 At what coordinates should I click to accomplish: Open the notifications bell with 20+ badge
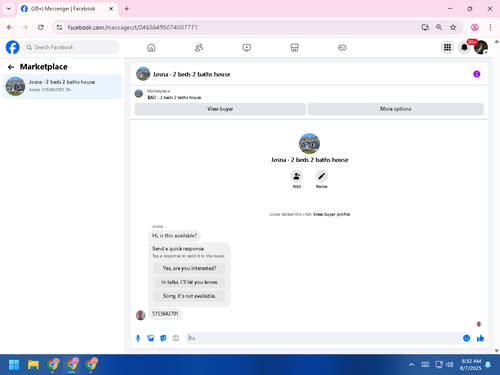464,47
